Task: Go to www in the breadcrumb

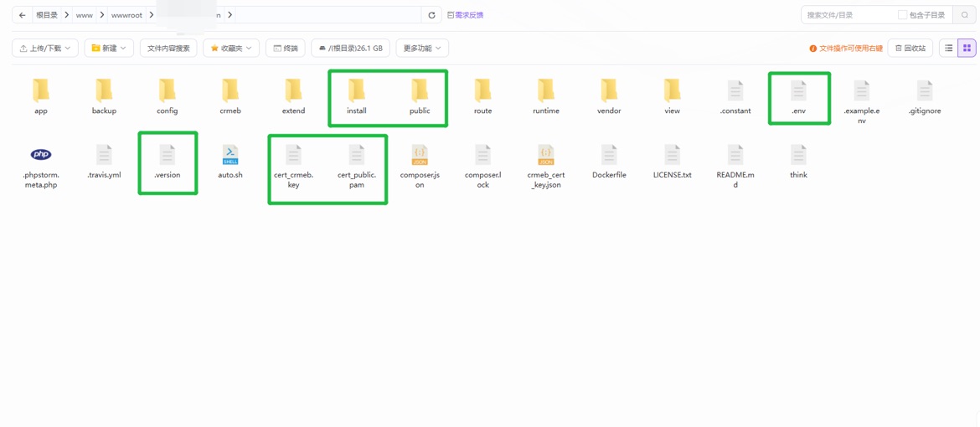Action: tap(85, 15)
